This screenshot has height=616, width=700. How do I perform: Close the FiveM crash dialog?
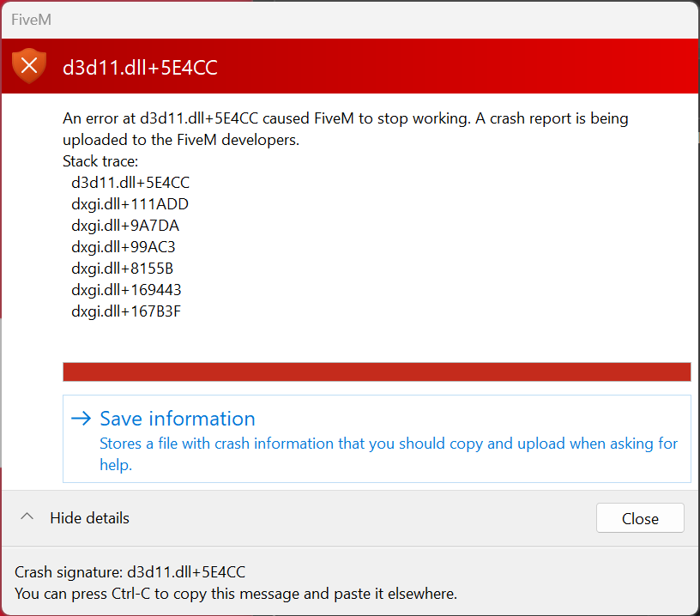[x=640, y=518]
